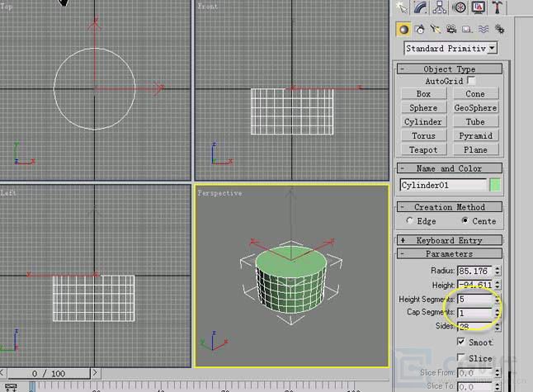Image resolution: width=533 pixels, height=392 pixels.
Task: Collapse the Creation Method rollout
Action: click(450, 206)
